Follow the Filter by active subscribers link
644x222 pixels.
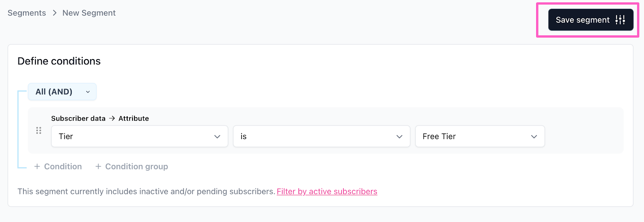[x=327, y=191]
